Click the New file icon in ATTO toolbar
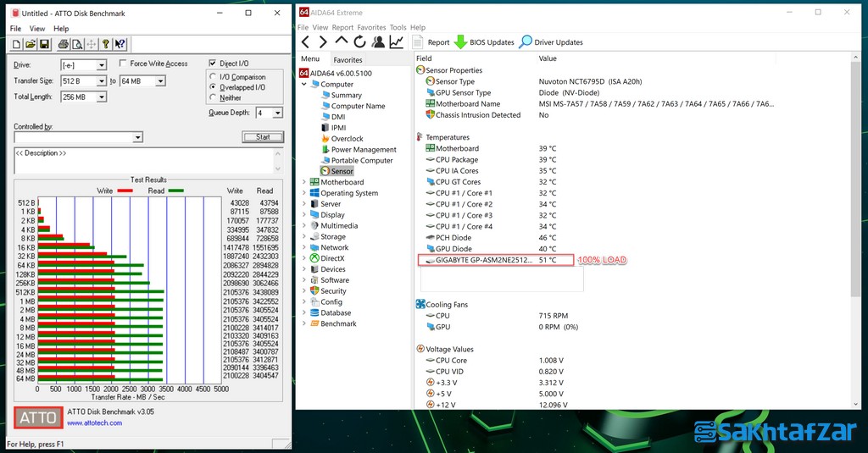The width and height of the screenshot is (868, 453). click(x=17, y=44)
